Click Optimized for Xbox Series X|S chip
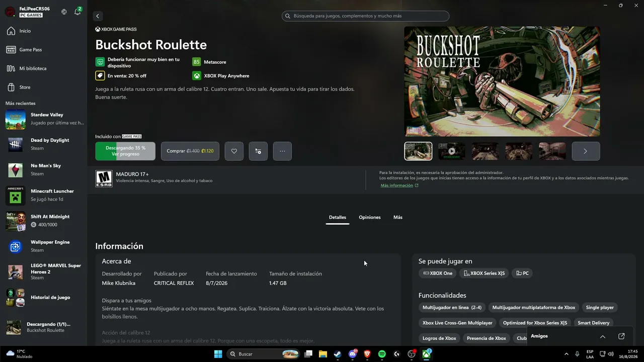The image size is (644, 362). [535, 323]
